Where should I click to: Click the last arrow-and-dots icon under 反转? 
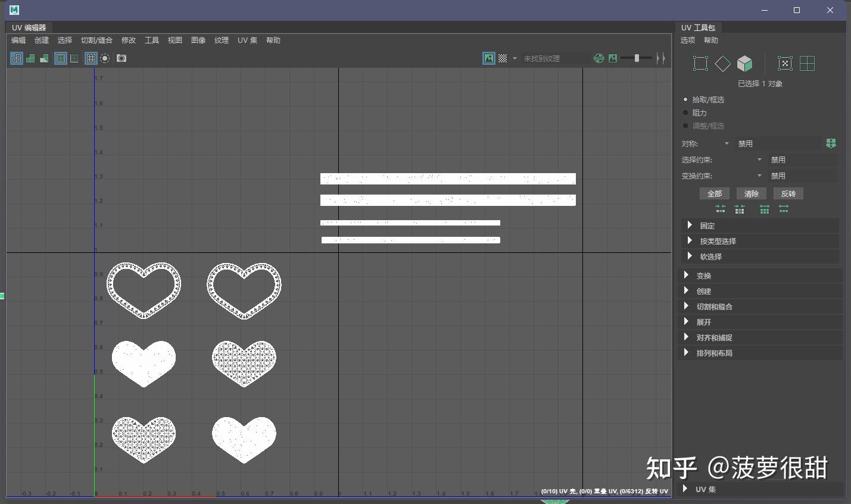pos(784,209)
